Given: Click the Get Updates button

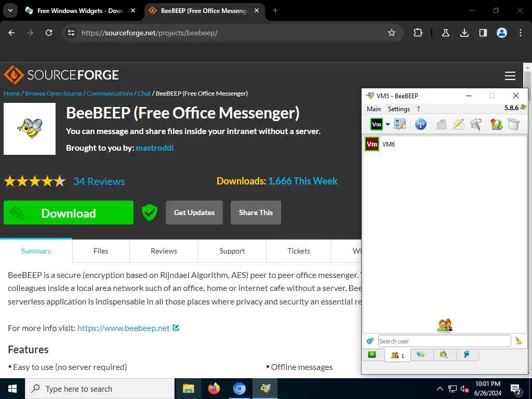Looking at the screenshot, I should coord(194,212).
